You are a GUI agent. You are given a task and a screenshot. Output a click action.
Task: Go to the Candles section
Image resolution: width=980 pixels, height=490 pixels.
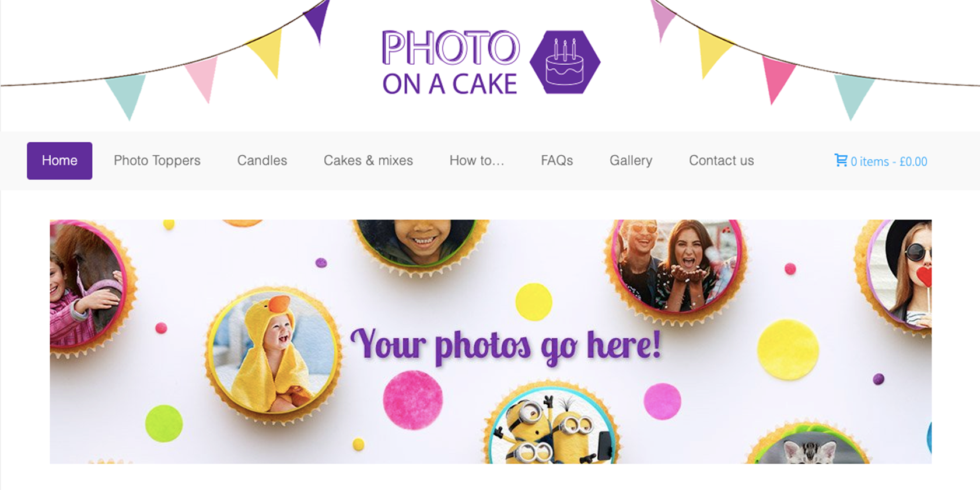coord(262,160)
